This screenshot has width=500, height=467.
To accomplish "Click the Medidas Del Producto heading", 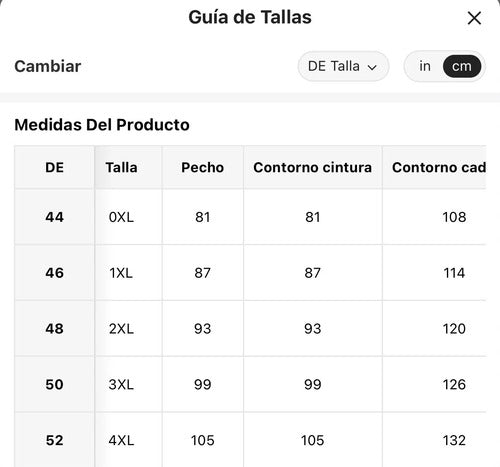I will pos(102,125).
